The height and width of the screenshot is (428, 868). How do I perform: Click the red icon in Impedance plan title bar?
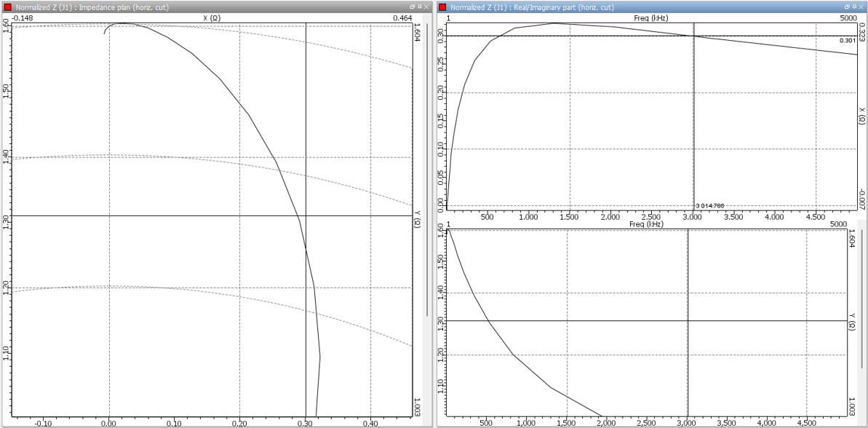coord(7,7)
